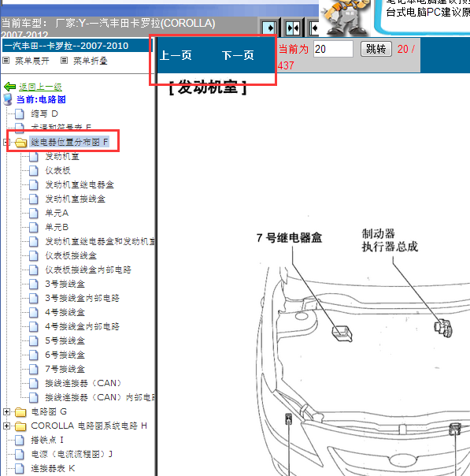
Task: Click the 制动器执行器总成 label in diagram
Action: point(390,240)
